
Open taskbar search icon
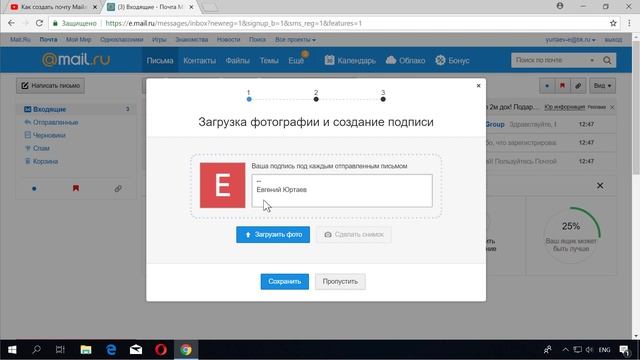[36, 350]
